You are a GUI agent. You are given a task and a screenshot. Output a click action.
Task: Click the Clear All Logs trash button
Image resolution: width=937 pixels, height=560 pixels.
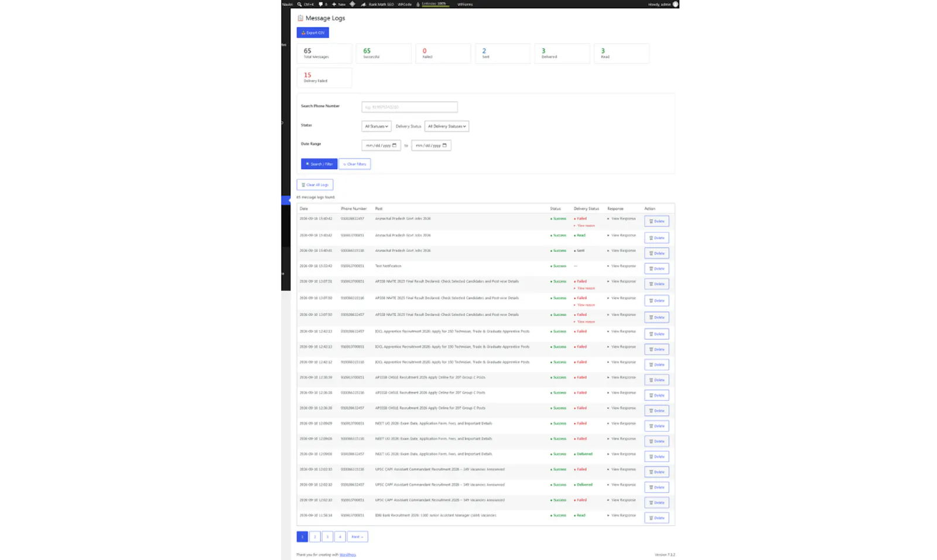[315, 185]
